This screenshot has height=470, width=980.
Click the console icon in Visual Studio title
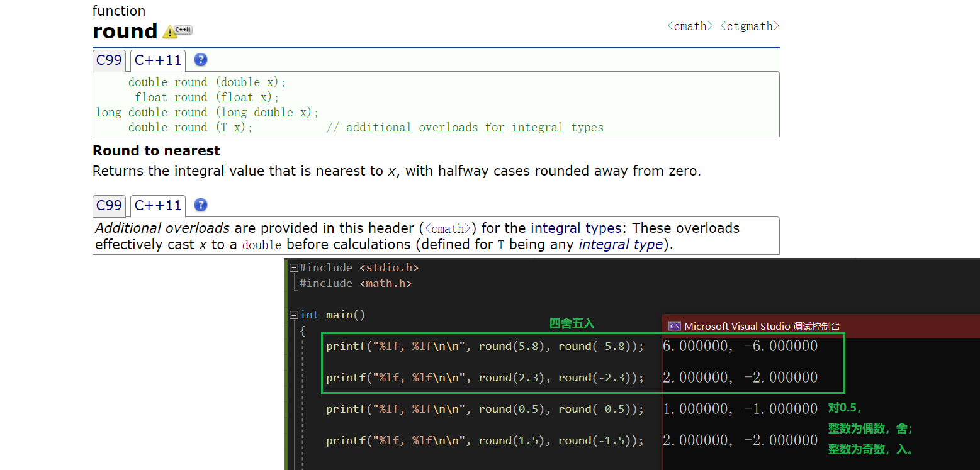[675, 326]
